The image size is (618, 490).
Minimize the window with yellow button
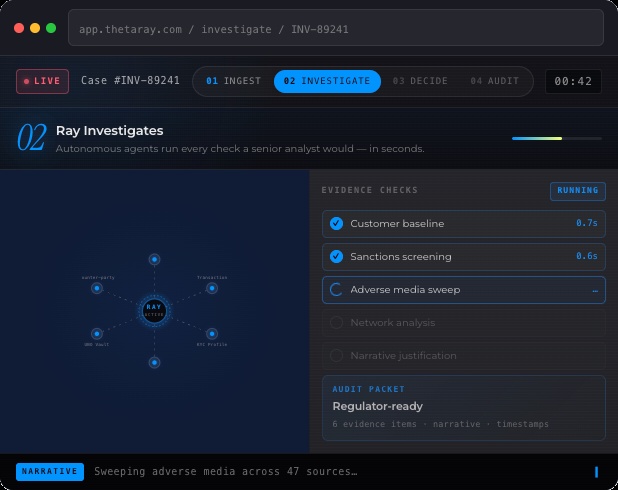(x=35, y=28)
